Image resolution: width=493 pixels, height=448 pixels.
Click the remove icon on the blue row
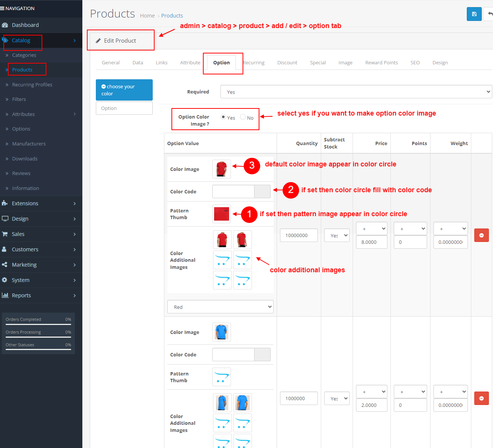[481, 398]
